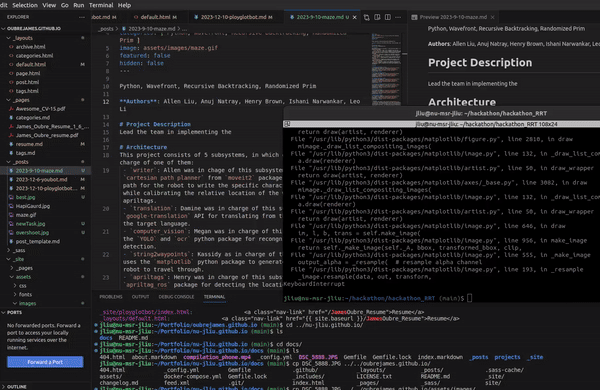Open editor More Actions ellipsis menu

coord(398,17)
